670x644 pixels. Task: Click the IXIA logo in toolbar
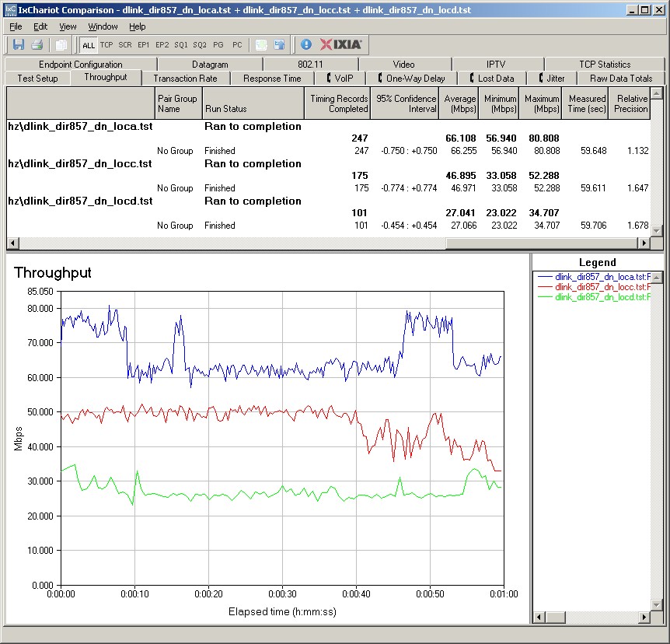coord(341,44)
